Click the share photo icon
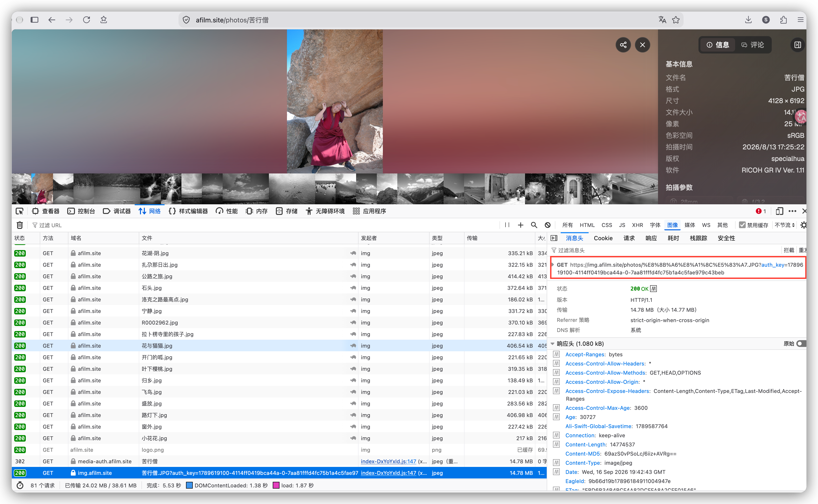 623,45
